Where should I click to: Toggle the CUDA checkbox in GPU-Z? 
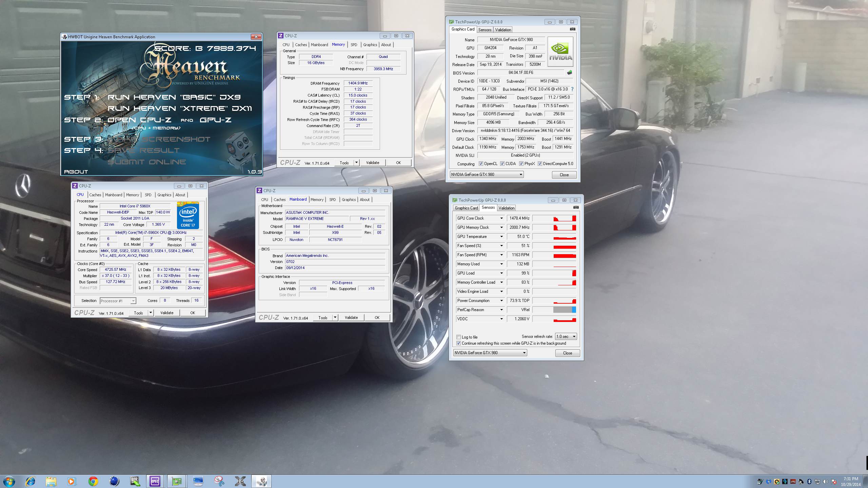click(x=502, y=164)
